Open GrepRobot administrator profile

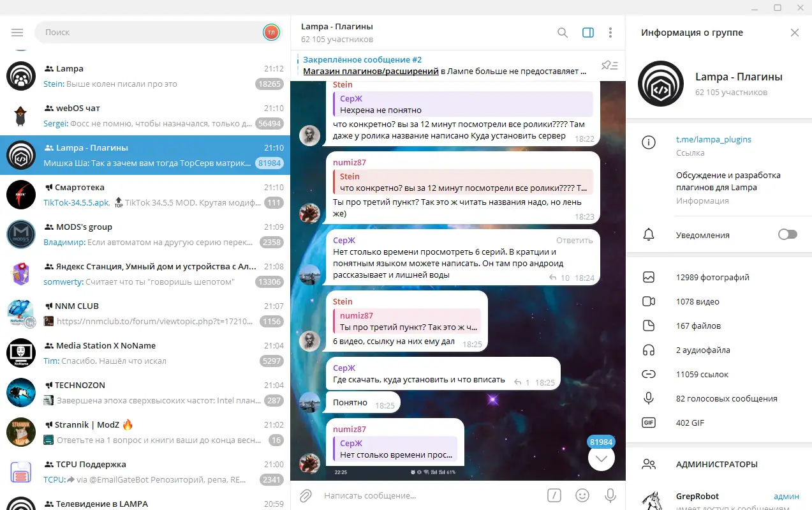point(719,500)
